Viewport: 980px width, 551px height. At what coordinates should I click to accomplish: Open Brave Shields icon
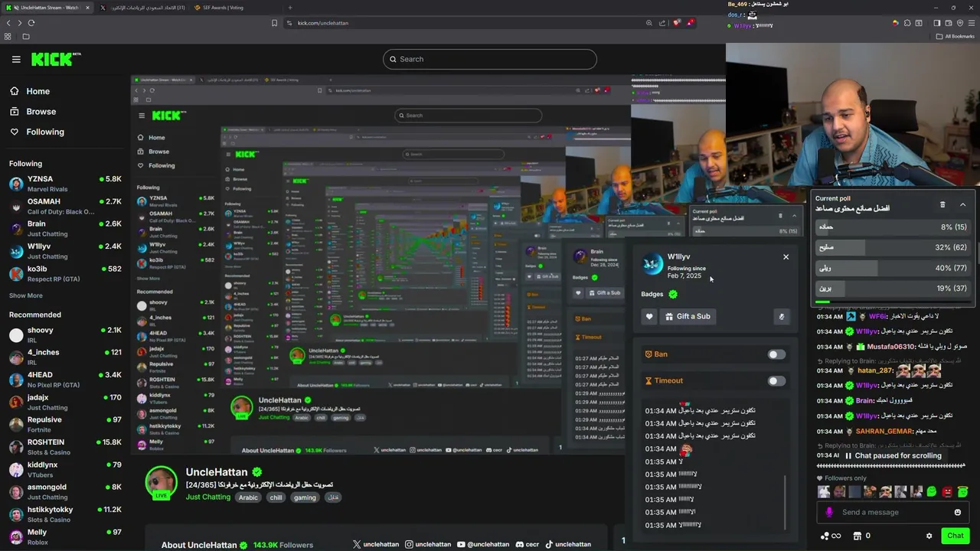(x=677, y=23)
